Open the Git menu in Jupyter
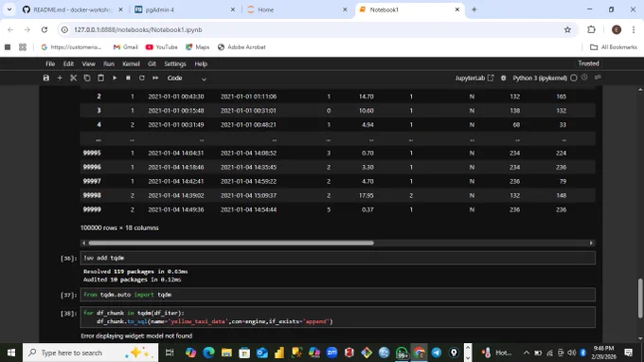This screenshot has height=362, width=644. pos(152,63)
